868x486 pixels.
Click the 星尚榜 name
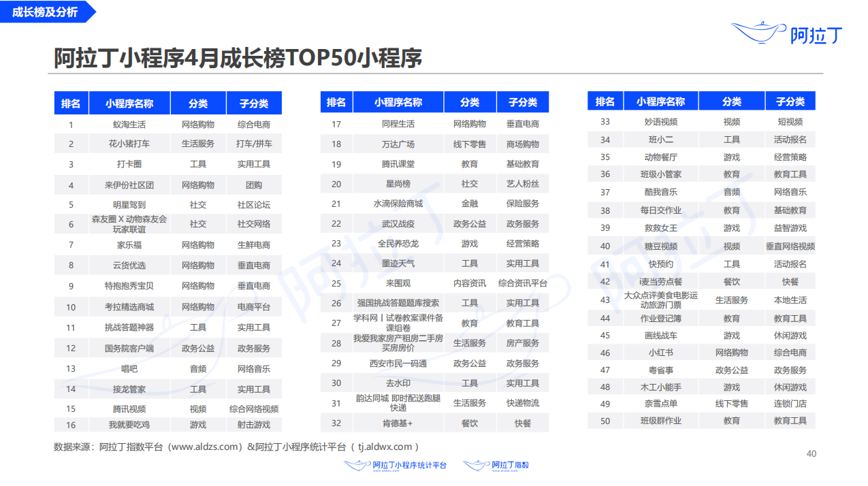click(x=398, y=184)
